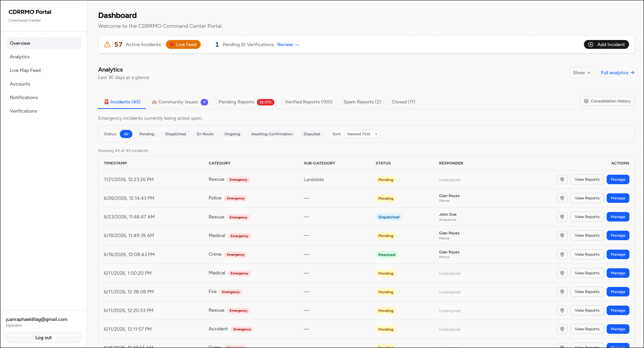644x348 pixels.
Task: Filter incidents by En Route status
Action: pyautogui.click(x=205, y=134)
